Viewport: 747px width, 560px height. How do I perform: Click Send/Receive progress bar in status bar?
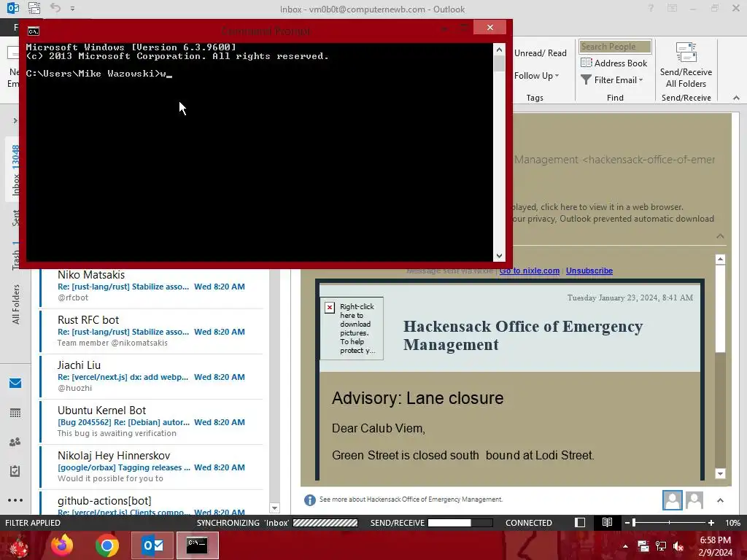pos(460,523)
